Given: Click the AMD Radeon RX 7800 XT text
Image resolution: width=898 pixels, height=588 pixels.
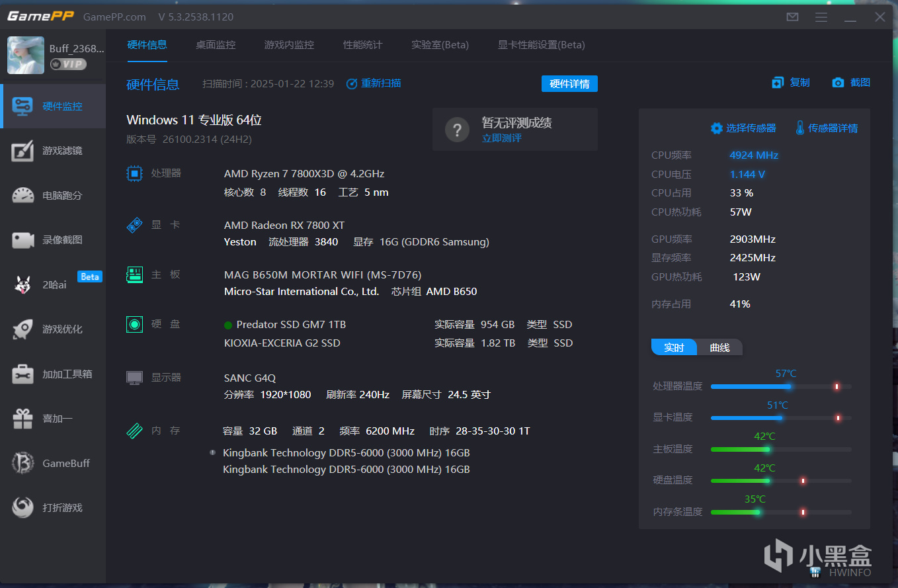Looking at the screenshot, I should 284,225.
